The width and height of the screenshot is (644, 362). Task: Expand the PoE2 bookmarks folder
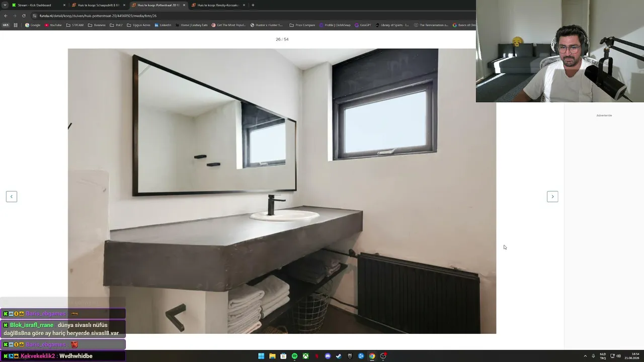pos(116,25)
